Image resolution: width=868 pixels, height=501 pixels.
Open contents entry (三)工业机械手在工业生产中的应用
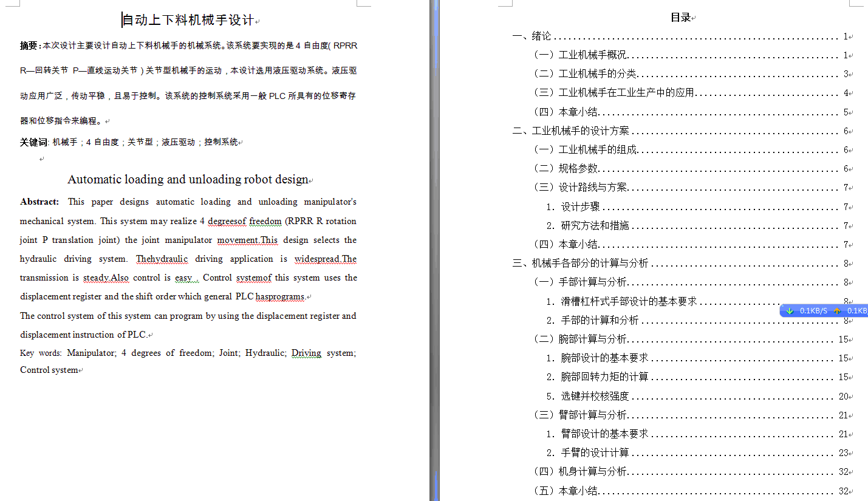(x=691, y=93)
